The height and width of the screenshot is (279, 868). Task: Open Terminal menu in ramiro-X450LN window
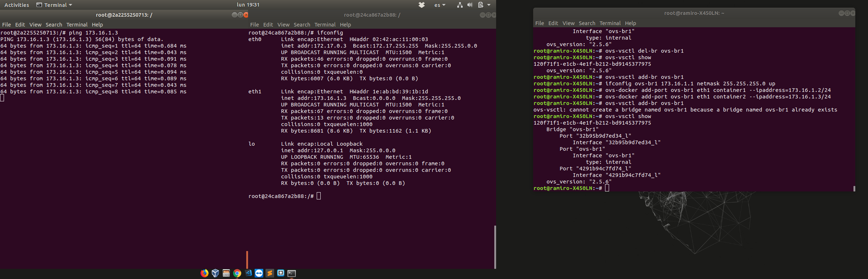click(610, 23)
